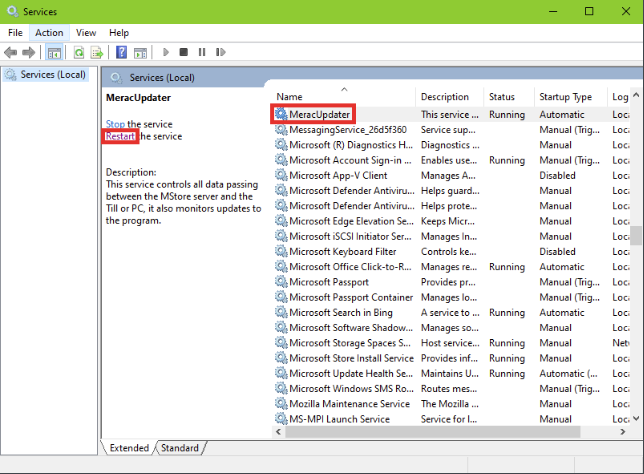644x474 pixels.
Task: Click the Stop Service square icon
Action: [184, 52]
